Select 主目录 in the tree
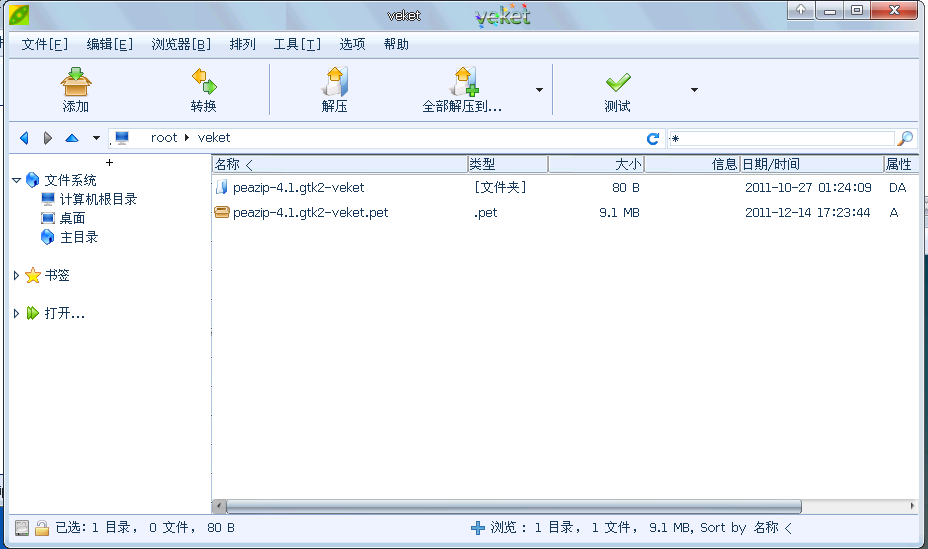 (x=79, y=237)
